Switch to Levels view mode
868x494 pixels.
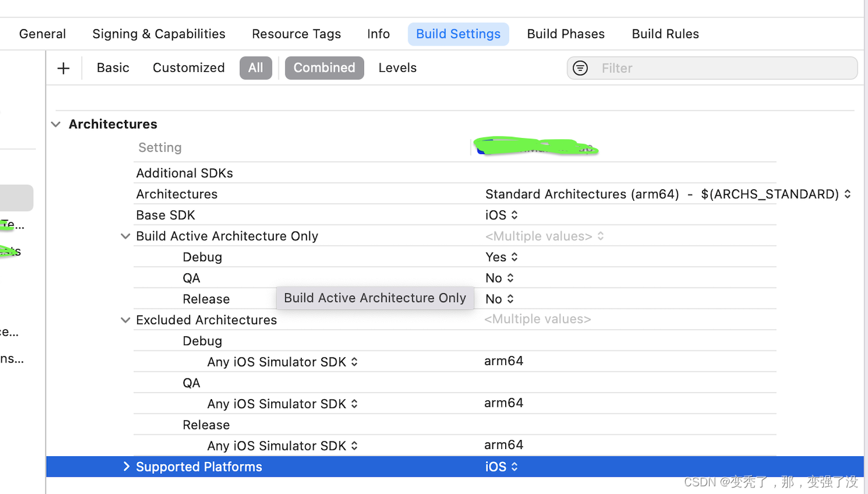[x=397, y=68]
